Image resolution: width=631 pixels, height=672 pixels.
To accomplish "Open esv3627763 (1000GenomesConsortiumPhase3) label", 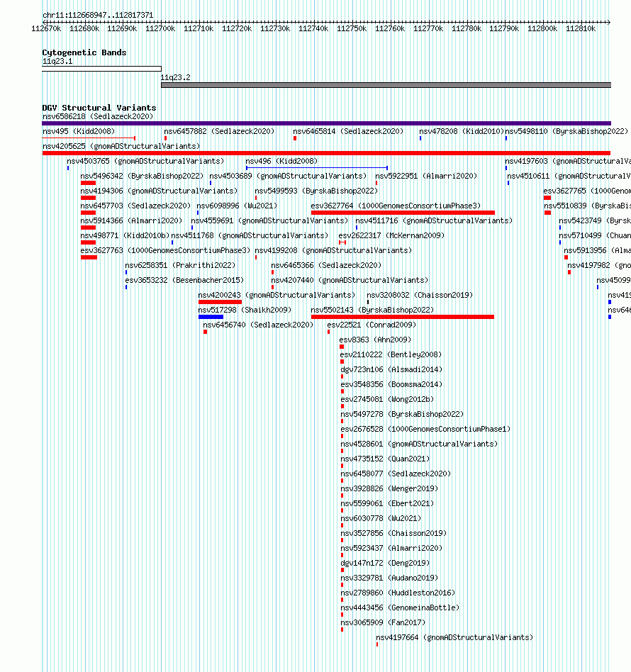I will pos(165,251).
